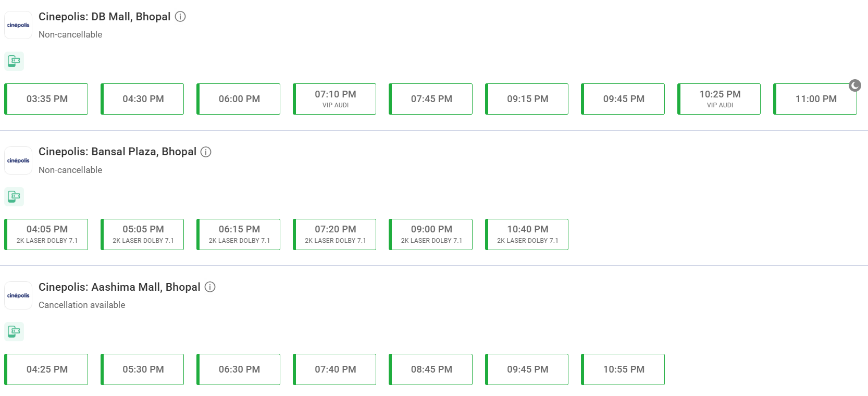
Task: Book the 07:40 PM show at Aashima Mall
Action: (x=334, y=369)
